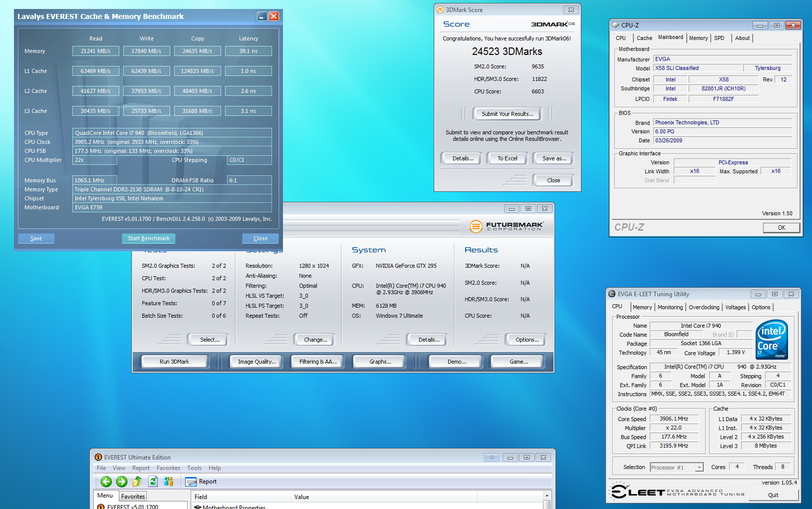Click the Graphs button in 3DMark

[380, 362]
